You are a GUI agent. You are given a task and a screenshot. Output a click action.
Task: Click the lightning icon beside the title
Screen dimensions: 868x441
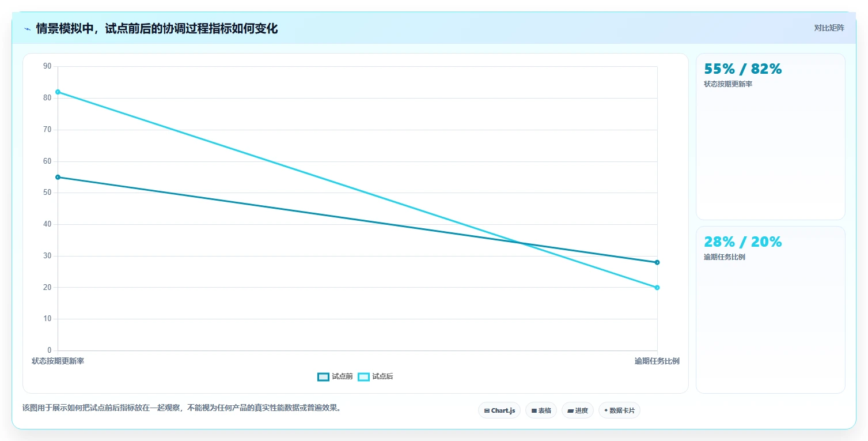pos(28,29)
